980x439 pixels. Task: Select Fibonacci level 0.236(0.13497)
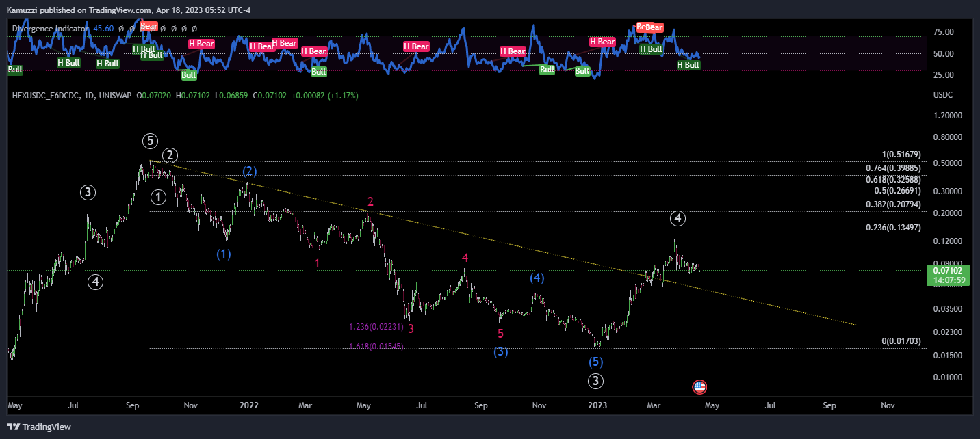coord(893,228)
